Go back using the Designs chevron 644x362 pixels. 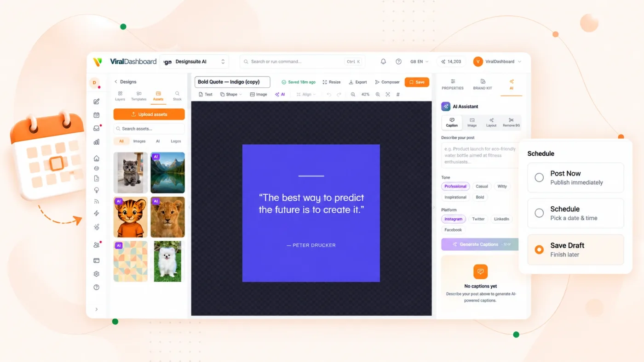(x=116, y=82)
